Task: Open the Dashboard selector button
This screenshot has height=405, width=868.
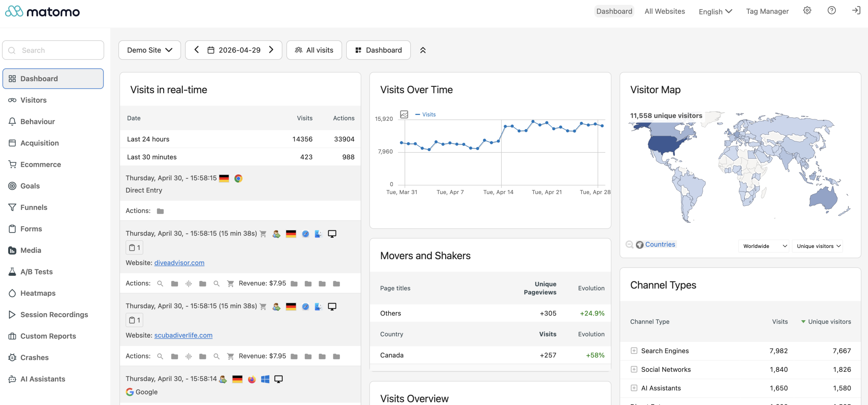Action: point(378,50)
